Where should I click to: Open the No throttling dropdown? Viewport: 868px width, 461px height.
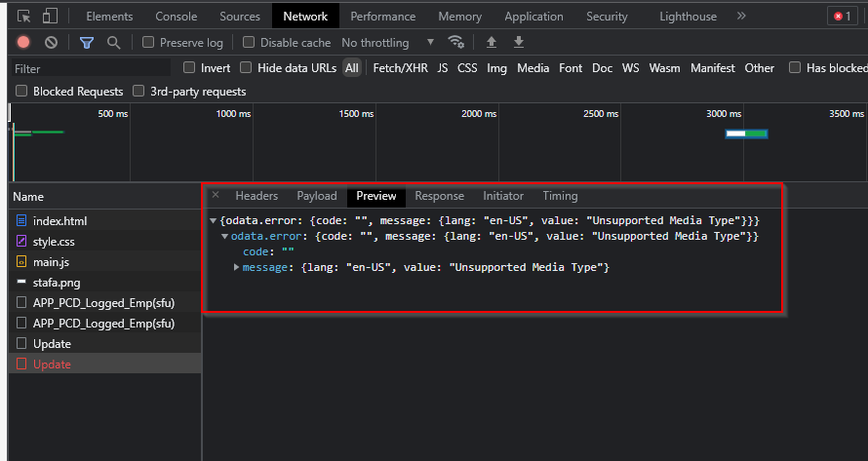(387, 43)
